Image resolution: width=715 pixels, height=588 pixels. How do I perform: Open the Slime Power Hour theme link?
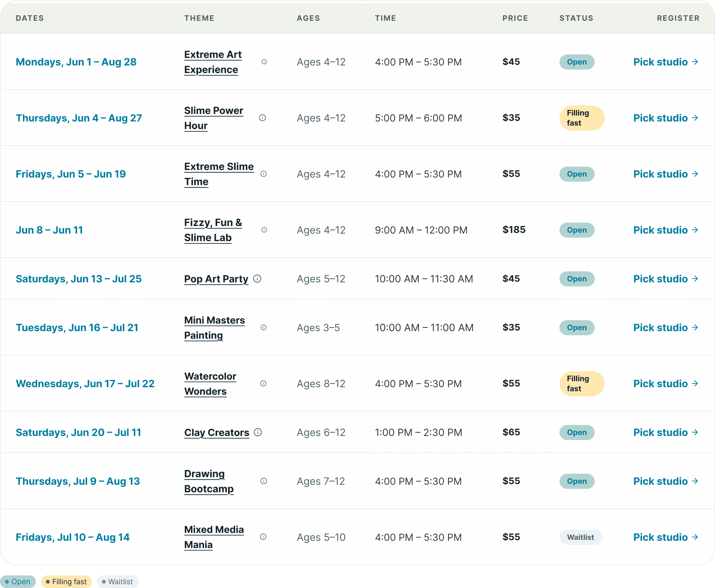coord(214,118)
